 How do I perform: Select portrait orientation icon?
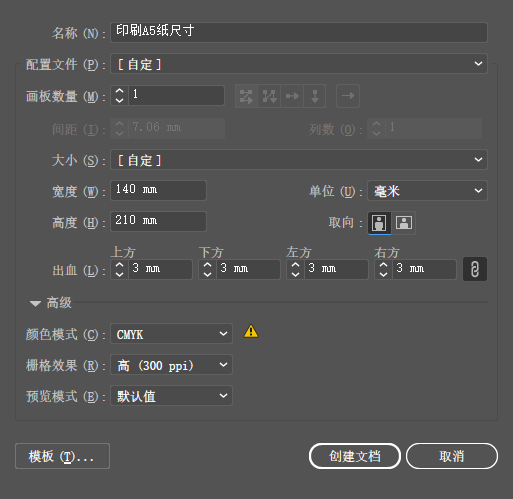coord(379,223)
